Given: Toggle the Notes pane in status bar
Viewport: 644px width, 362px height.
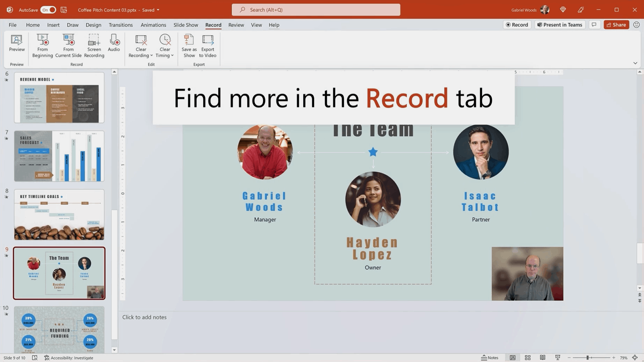Looking at the screenshot, I should point(490,358).
